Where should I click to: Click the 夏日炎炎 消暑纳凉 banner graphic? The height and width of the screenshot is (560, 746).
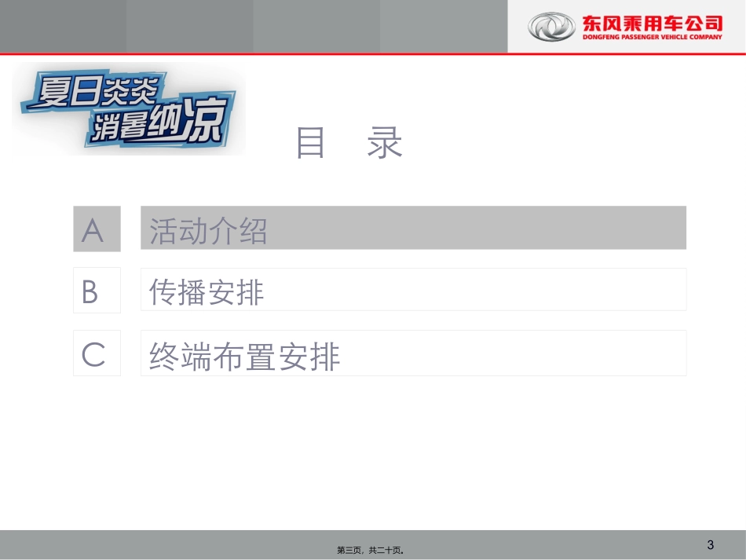pyautogui.click(x=129, y=108)
